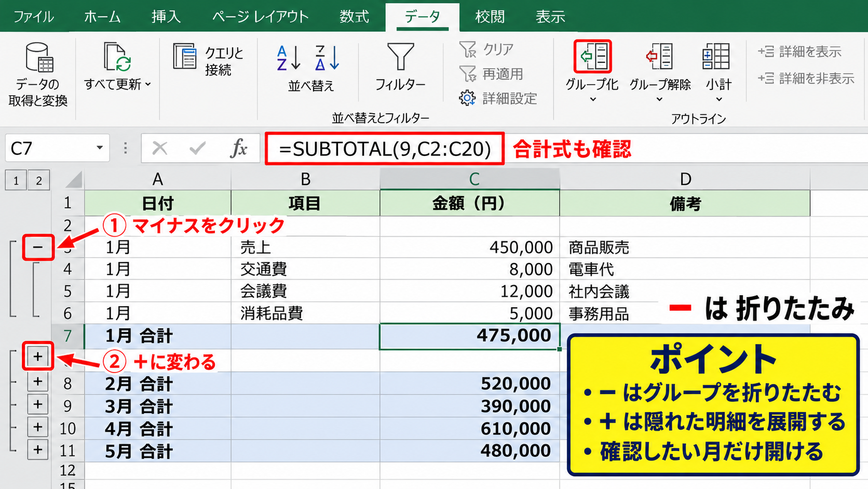
Task: Click the すべて更新 refresh icon
Action: coord(117,57)
